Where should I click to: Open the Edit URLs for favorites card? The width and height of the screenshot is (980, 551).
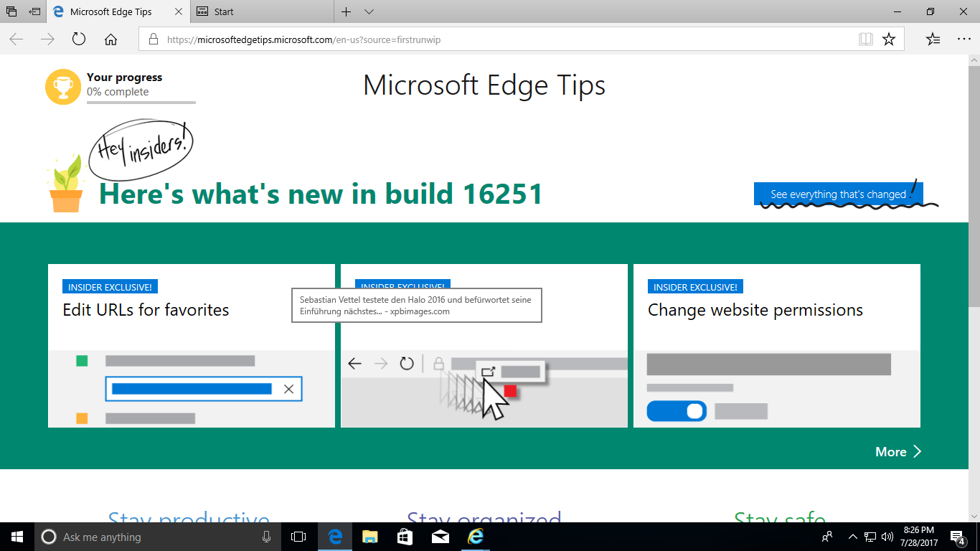coord(192,346)
